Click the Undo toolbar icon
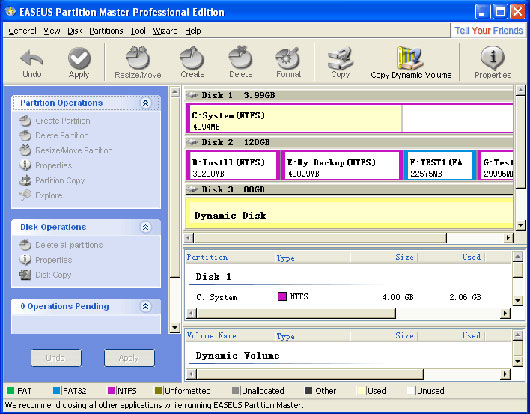The height and width of the screenshot is (414, 530). 32,63
